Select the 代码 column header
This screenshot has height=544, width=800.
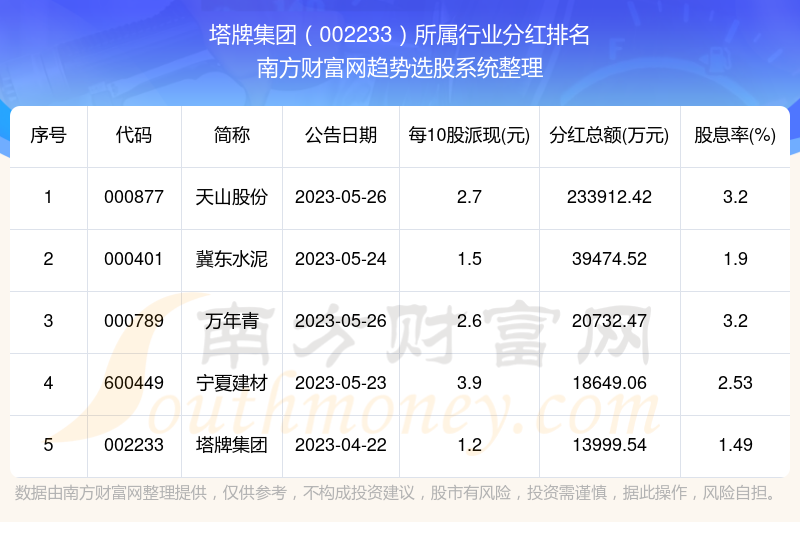point(134,135)
